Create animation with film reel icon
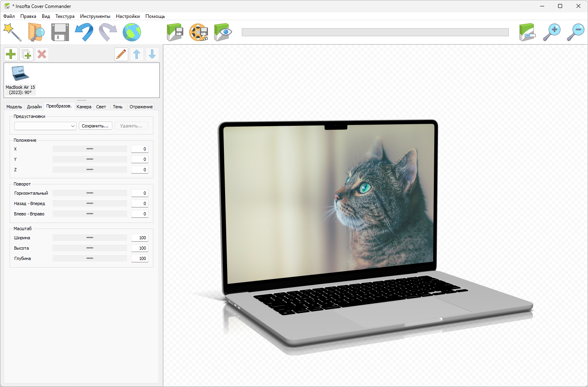The width and height of the screenshot is (588, 387). point(199,32)
